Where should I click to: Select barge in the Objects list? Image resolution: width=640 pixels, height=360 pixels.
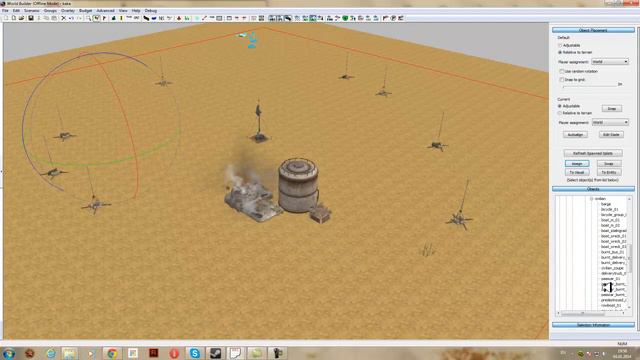606,204
